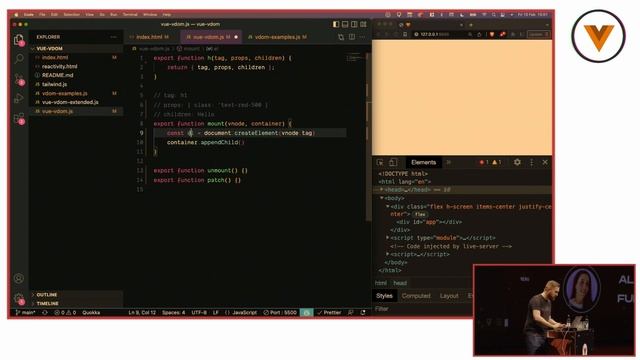
Task: Open vdom-examples.js in the file explorer
Action: tap(64, 93)
